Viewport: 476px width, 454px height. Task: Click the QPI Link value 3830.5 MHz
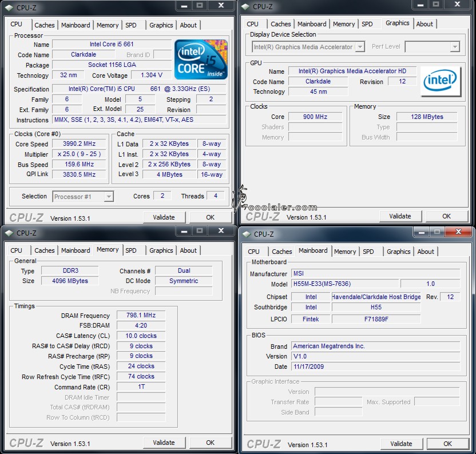(x=79, y=174)
